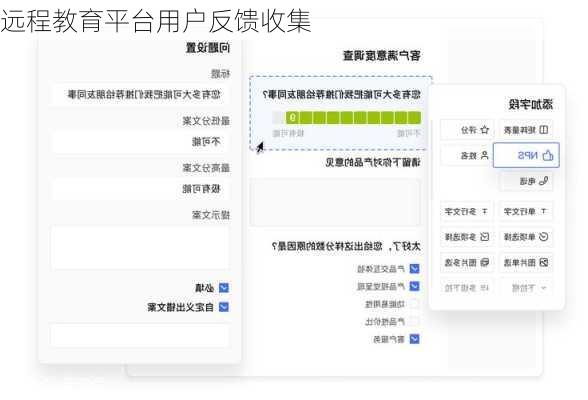
Task: Click the 最低分文案 input showing 不可能
Action: [140, 142]
